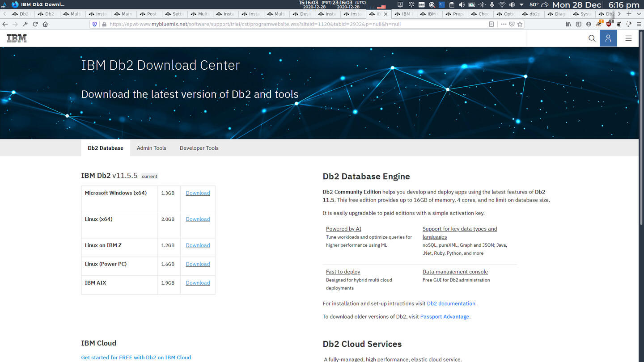Open the 'Fast to deploy' link
This screenshot has height=362, width=644.
coord(343,272)
